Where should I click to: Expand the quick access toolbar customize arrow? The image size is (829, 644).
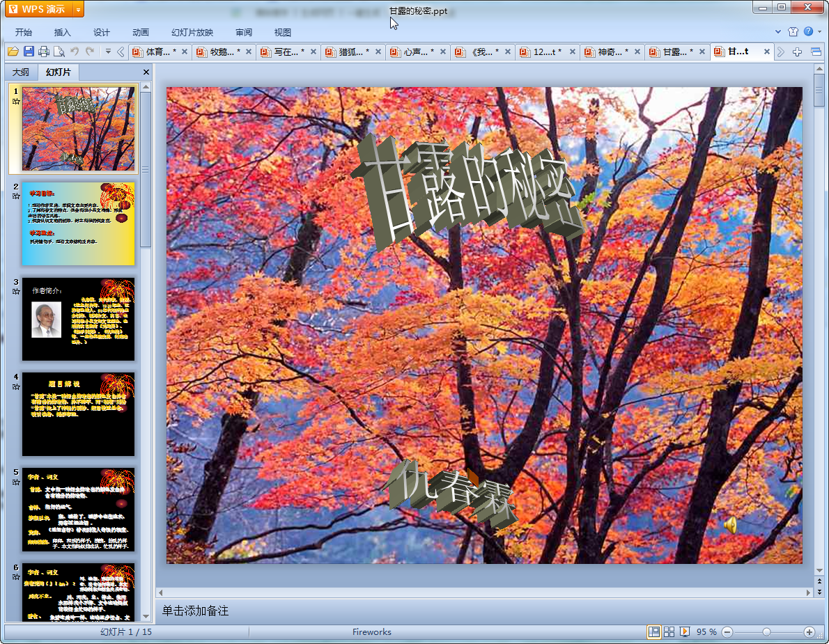(x=108, y=52)
